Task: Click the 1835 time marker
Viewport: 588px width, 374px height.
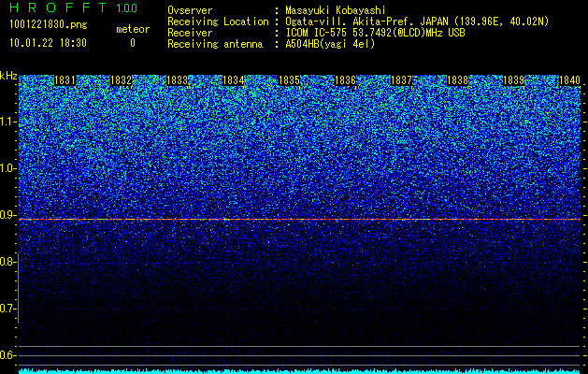Action: click(289, 80)
